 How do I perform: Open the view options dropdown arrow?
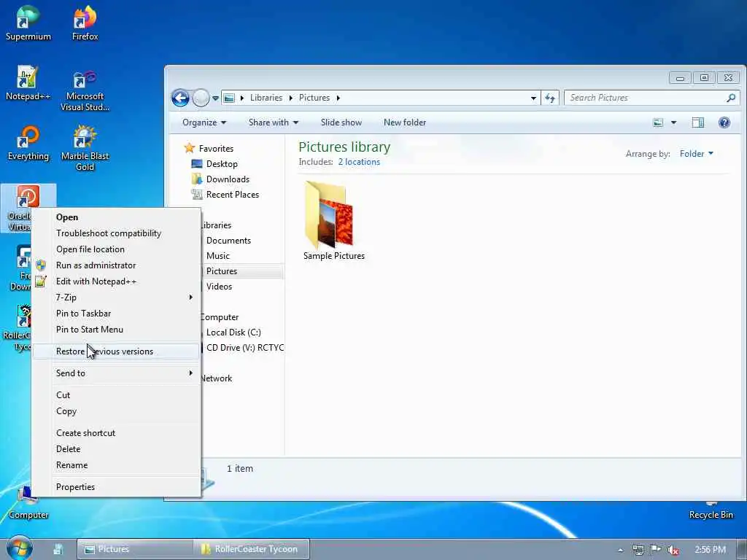coord(673,122)
